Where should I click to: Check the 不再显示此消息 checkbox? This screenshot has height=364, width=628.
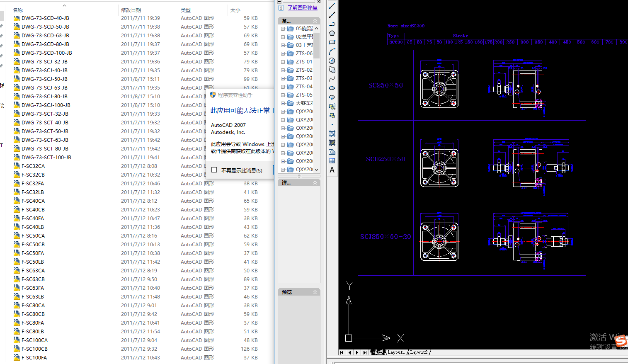[214, 170]
